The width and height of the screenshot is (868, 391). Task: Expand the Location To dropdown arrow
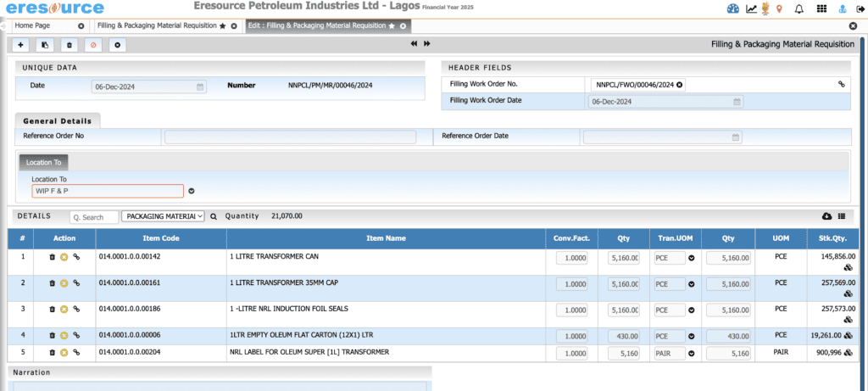pos(192,191)
